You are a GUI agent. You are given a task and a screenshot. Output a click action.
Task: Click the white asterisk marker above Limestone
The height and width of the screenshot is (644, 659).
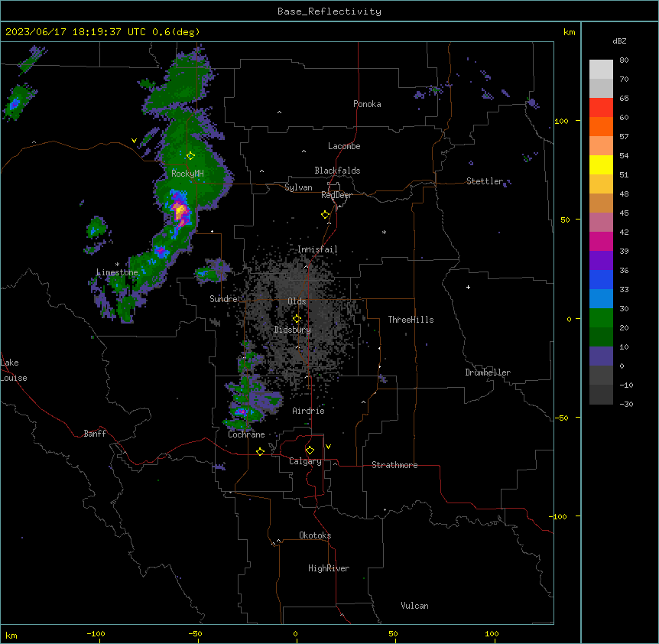point(117,265)
